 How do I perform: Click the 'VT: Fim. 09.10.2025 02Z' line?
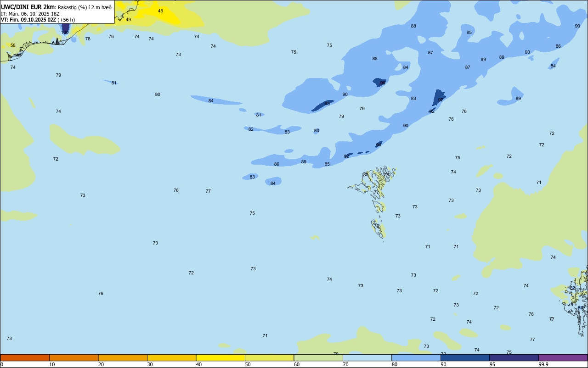28,20
